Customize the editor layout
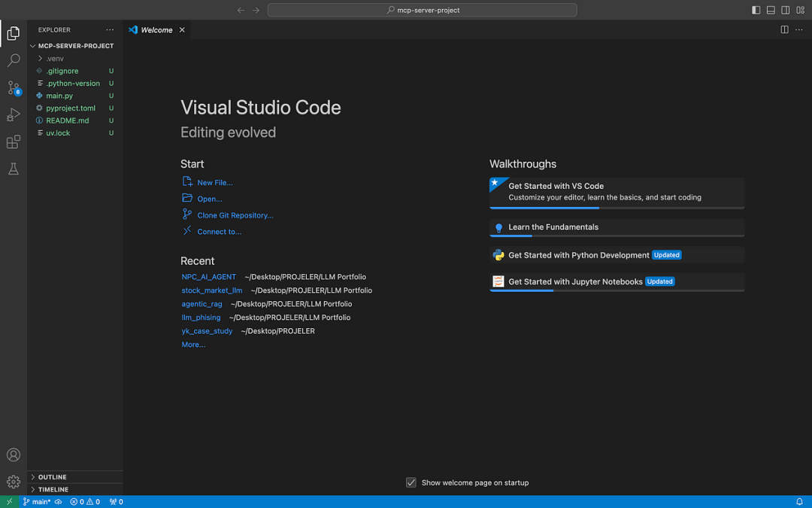 (x=800, y=10)
